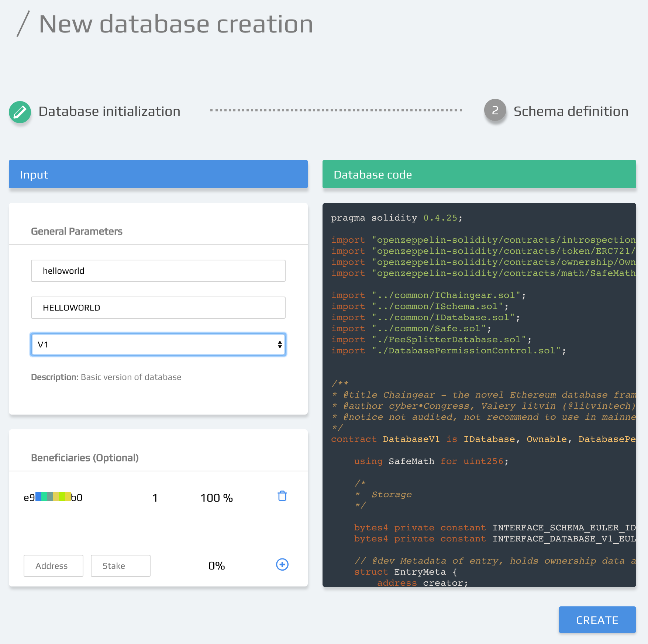Click the stake value 1 of beneficiary

pyautogui.click(x=155, y=498)
